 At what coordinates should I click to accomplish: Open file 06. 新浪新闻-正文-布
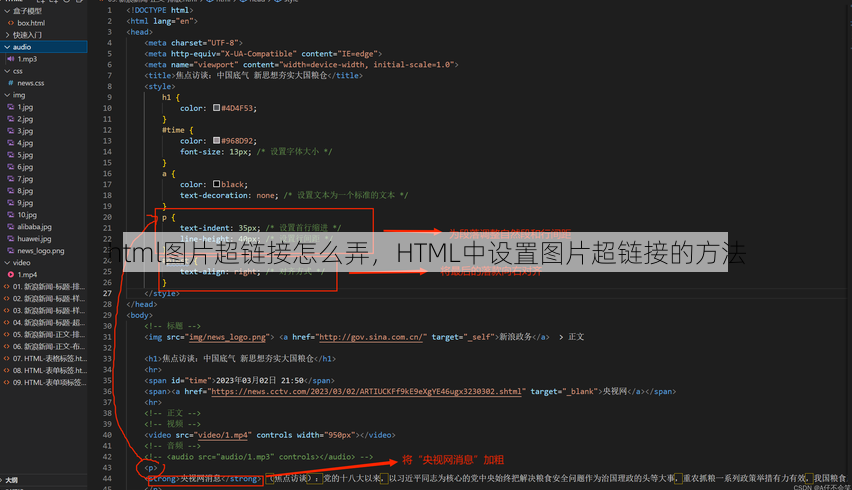(49, 346)
